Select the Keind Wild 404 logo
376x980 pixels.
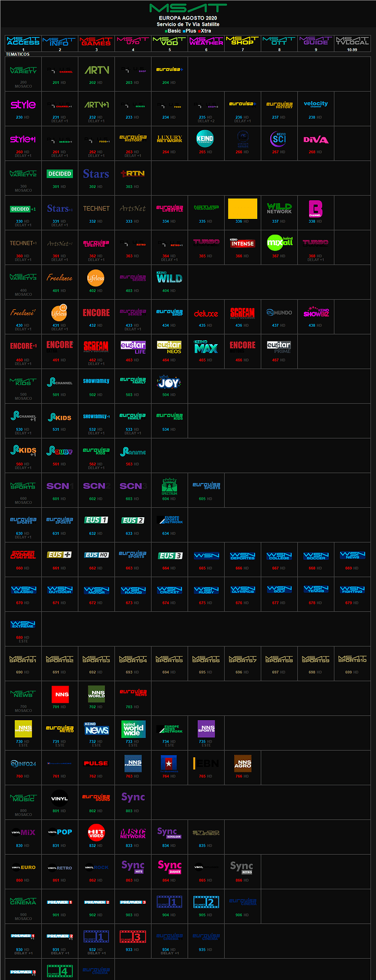pyautogui.click(x=169, y=277)
